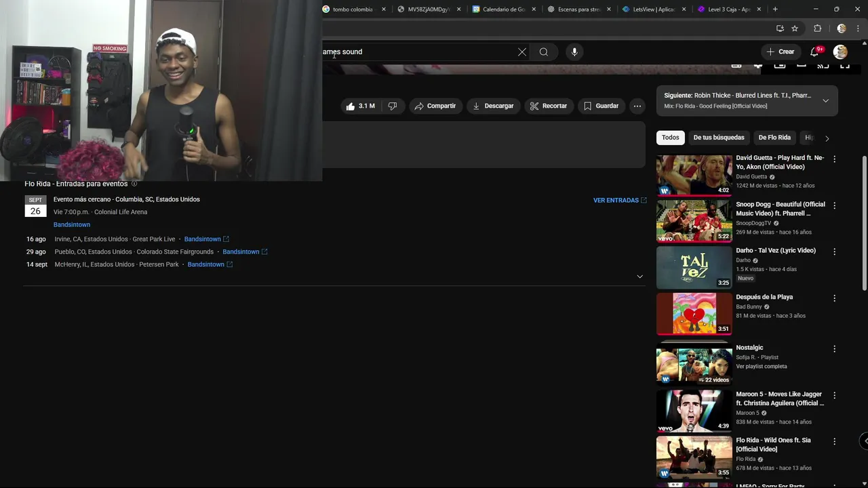Share the video via Compartir
Screen dimensions: 868x488
(x=435, y=106)
